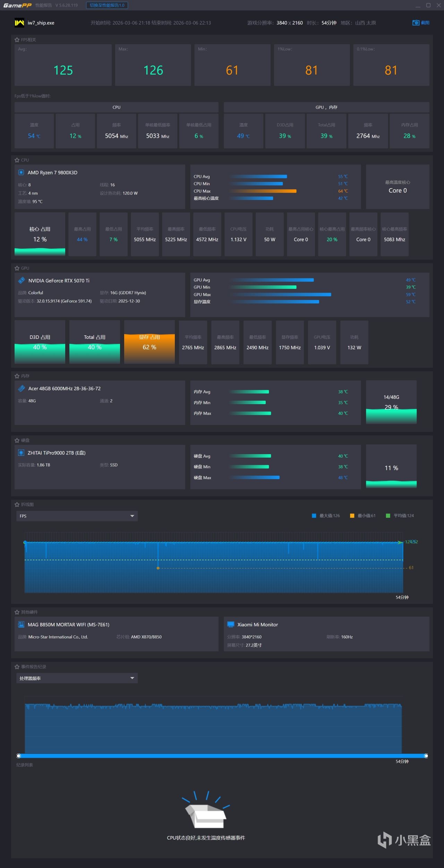Image resolution: width=444 pixels, height=868 pixels.
Task: Click the star icon beside 事件报告纪录
Action: click(17, 667)
